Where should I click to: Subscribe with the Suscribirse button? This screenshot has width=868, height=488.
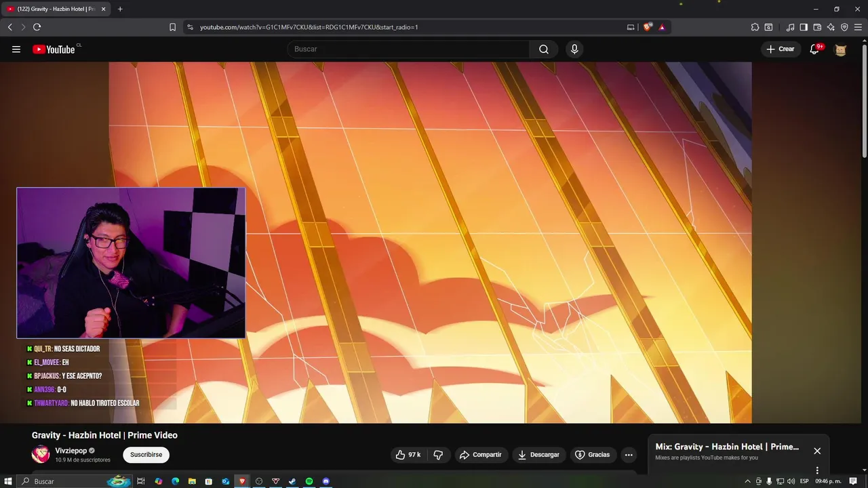pyautogui.click(x=146, y=455)
